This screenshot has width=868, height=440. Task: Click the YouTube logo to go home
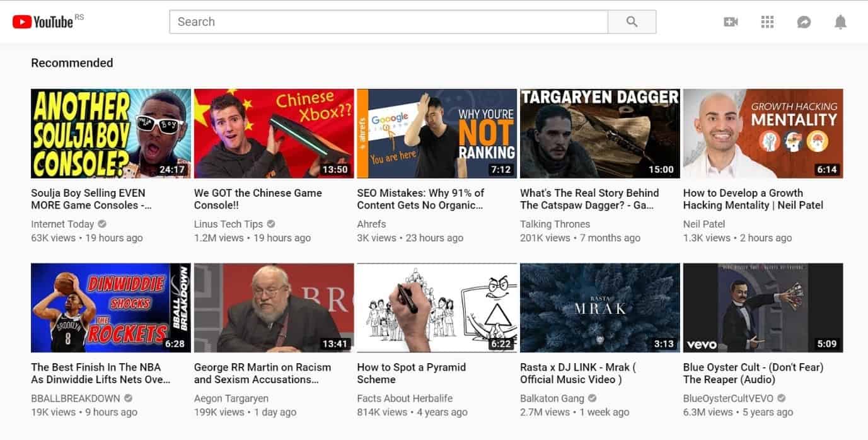43,22
